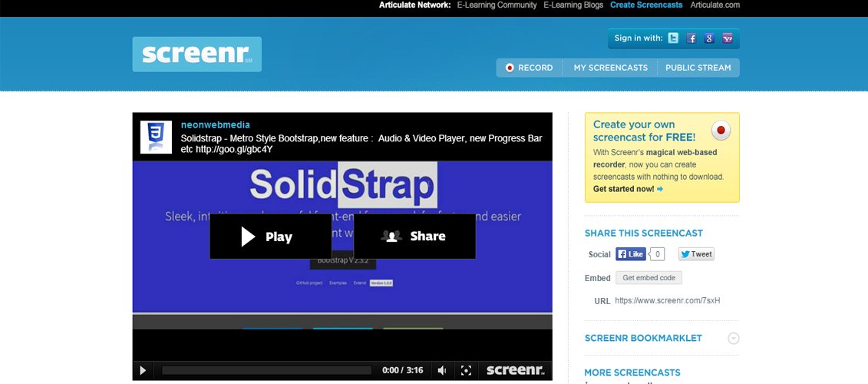Sign in with the Google icon
Screen dimensions: 868x384
(x=709, y=38)
